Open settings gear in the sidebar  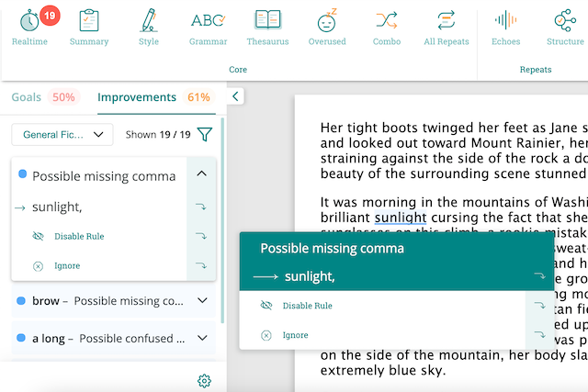pyautogui.click(x=204, y=381)
